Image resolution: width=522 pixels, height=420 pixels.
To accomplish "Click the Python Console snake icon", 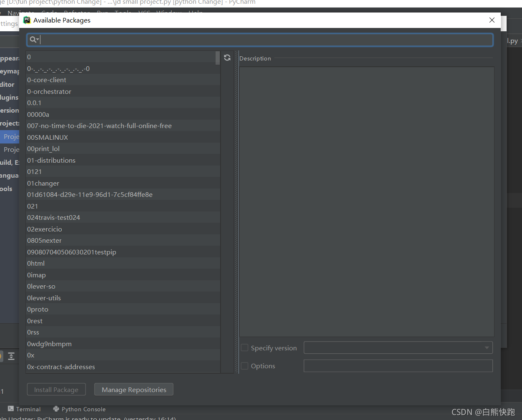I will click(56, 409).
